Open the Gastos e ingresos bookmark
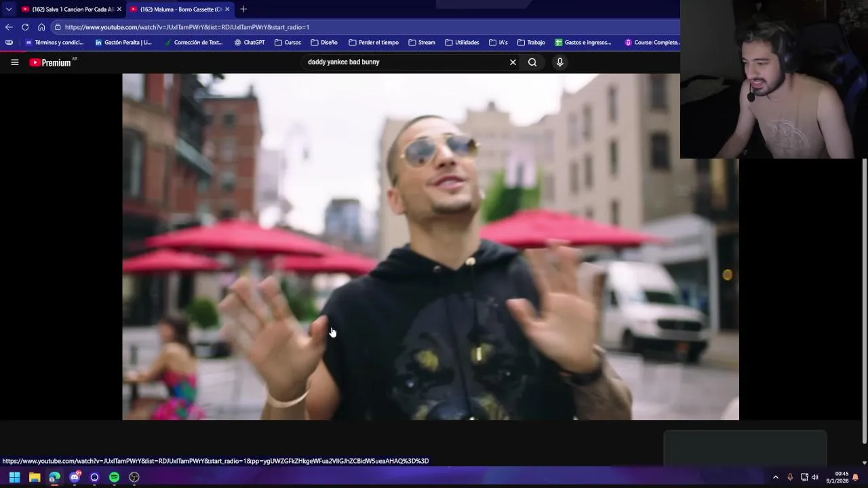868x488 pixels. click(583, 43)
